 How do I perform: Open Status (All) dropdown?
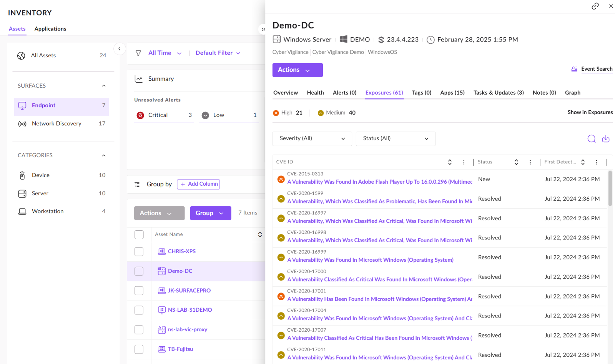click(396, 139)
